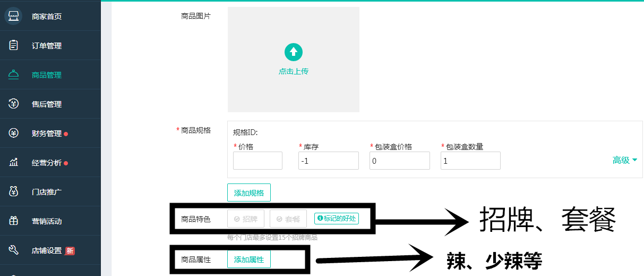
Task: Click the 财务管理 yen coin icon
Action: point(14,133)
